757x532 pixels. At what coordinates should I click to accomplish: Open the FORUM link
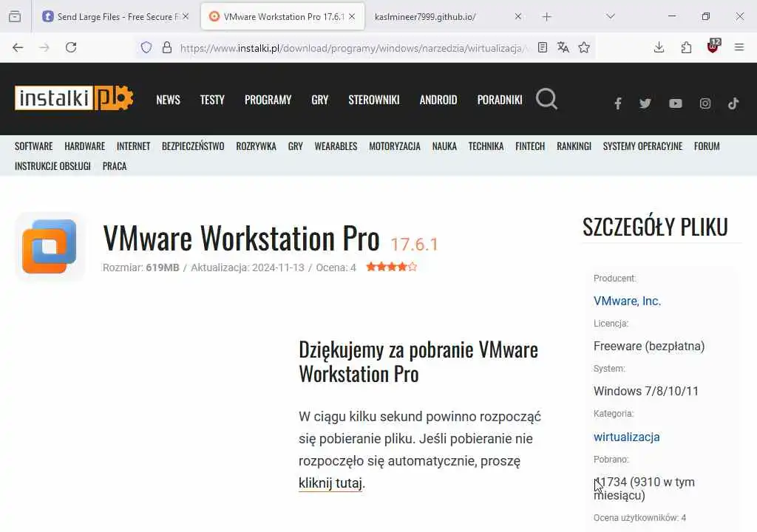pos(707,146)
